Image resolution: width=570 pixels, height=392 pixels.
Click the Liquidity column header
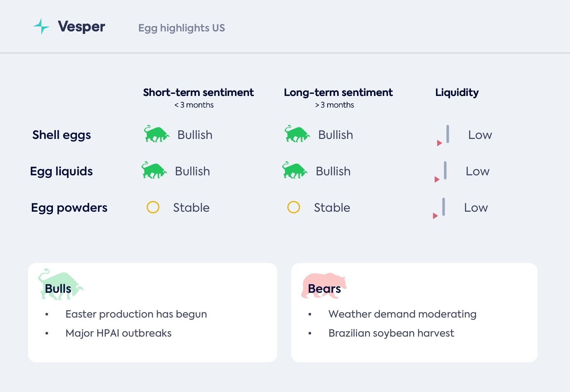[x=457, y=93]
